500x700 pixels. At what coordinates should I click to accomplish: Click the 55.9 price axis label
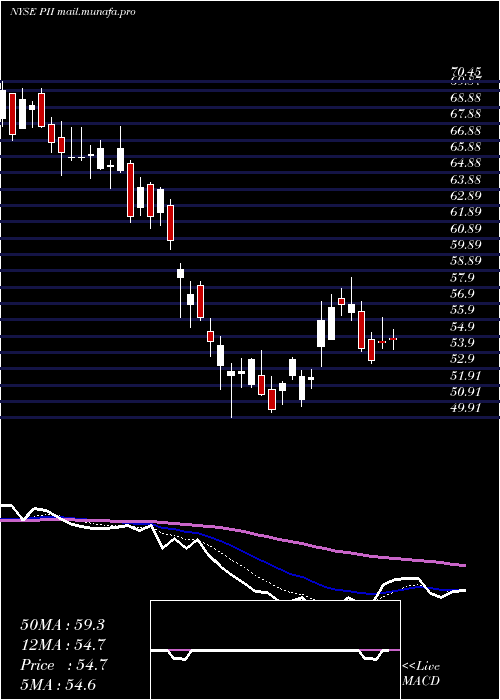point(462,310)
